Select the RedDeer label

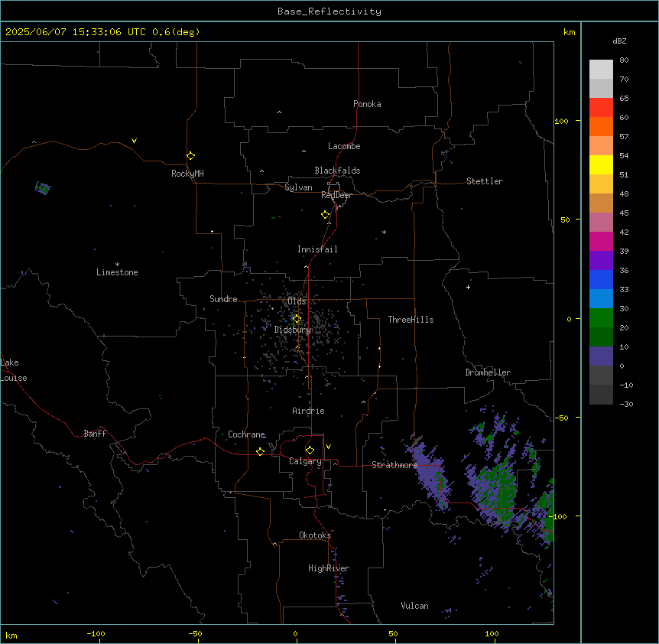tap(336, 195)
